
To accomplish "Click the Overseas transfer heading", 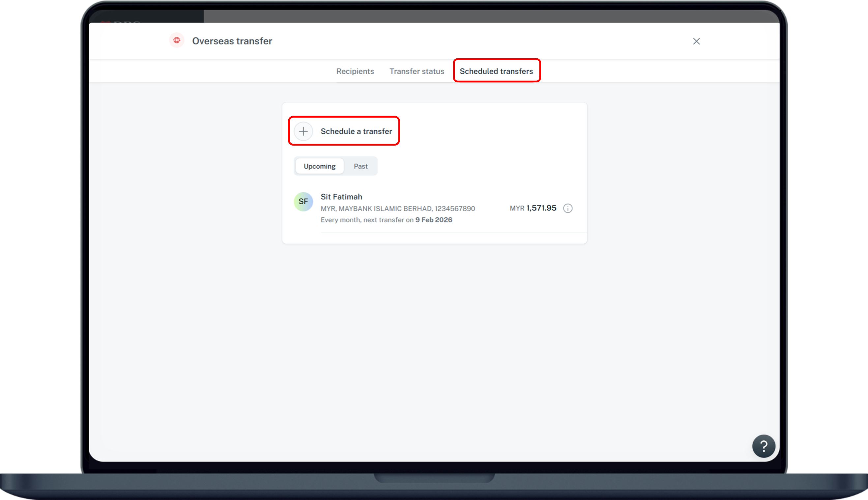I will click(232, 41).
